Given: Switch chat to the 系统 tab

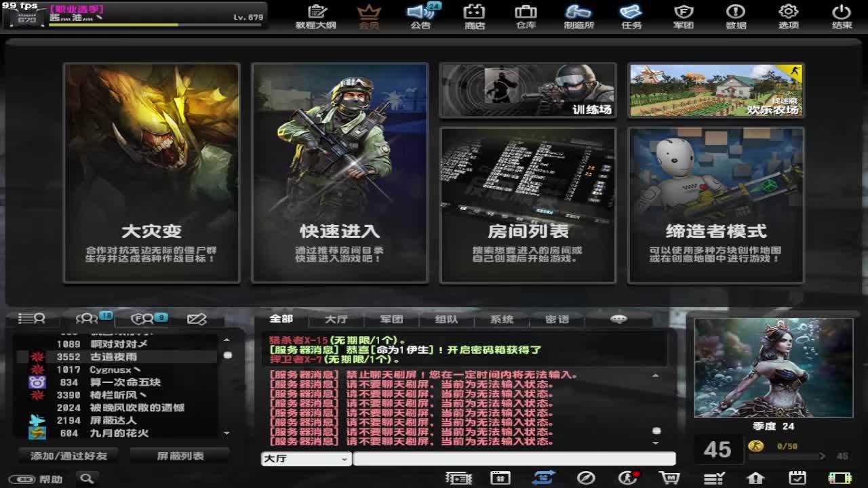Looking at the screenshot, I should tap(502, 319).
